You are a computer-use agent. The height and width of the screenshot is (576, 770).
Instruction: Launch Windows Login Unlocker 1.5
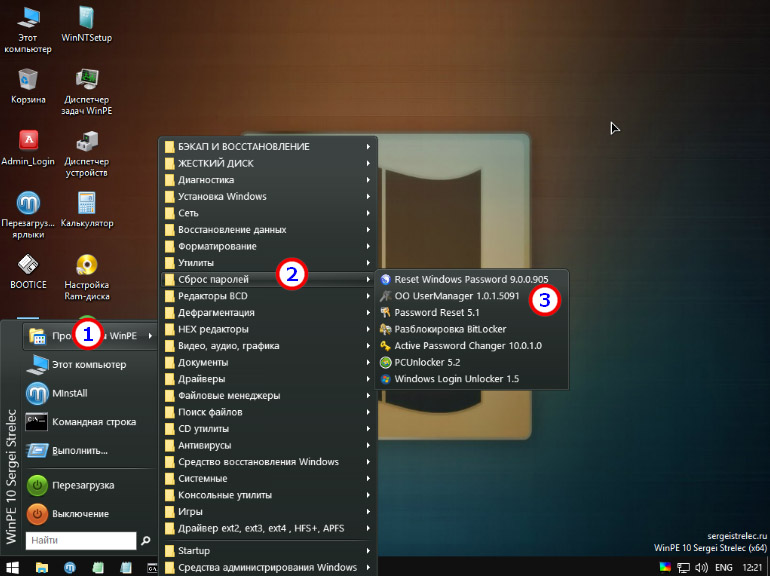471,379
